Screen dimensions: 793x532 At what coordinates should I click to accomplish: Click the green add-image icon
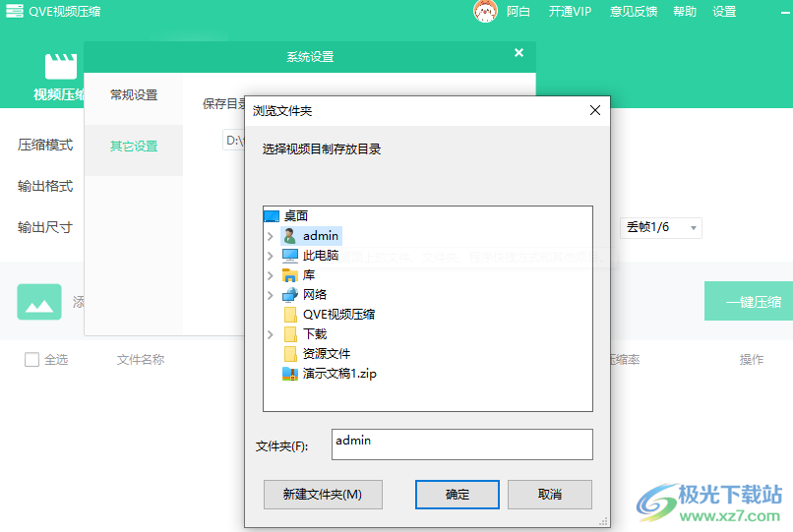(x=39, y=302)
